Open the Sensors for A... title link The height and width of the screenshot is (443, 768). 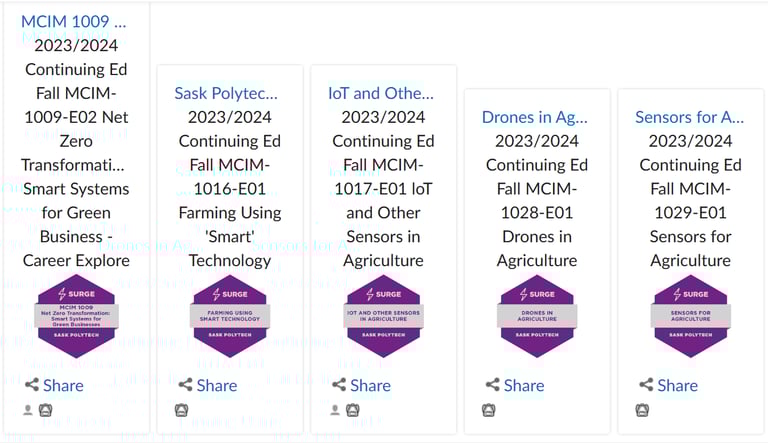(x=690, y=117)
